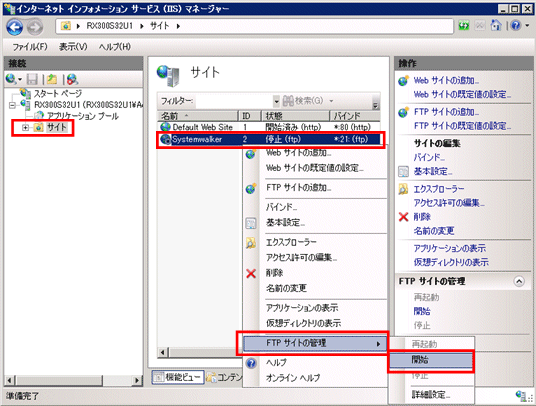Click the globe icon beside Default Web Site
The image size is (536, 406).
pyautogui.click(x=165, y=127)
